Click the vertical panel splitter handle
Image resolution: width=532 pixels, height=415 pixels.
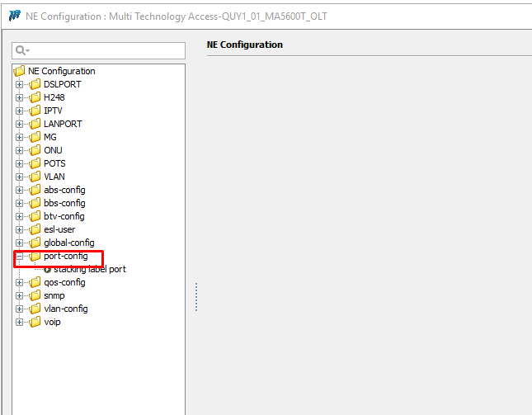click(195, 299)
